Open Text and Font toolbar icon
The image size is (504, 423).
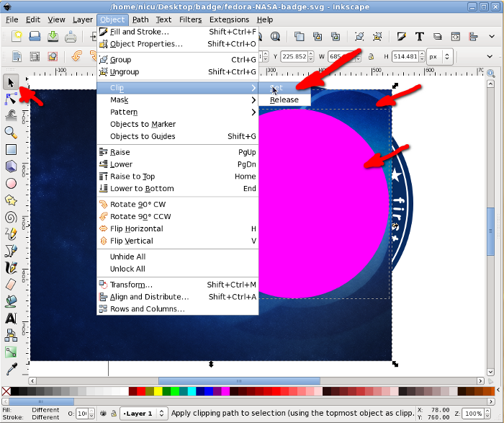tap(420, 36)
